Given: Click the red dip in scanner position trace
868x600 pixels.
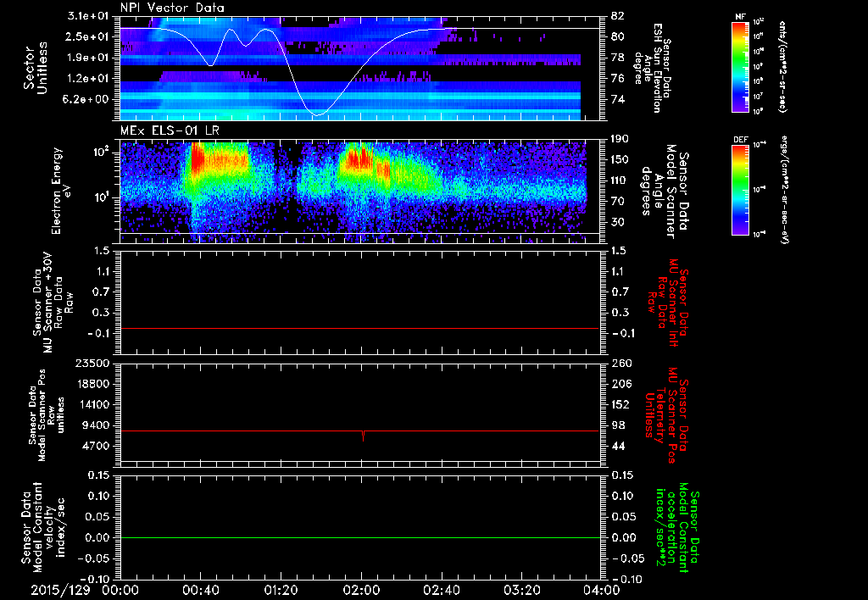Looking at the screenshot, I should tap(363, 436).
